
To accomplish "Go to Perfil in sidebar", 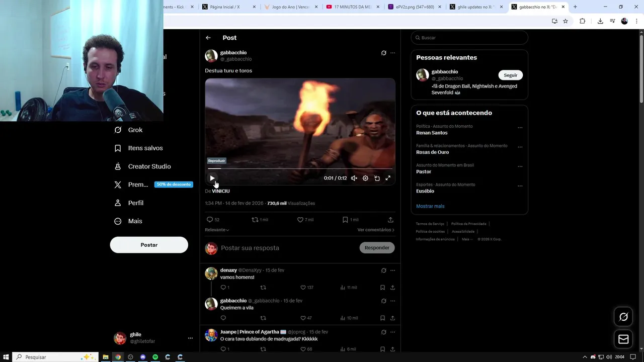I will 129,203.
